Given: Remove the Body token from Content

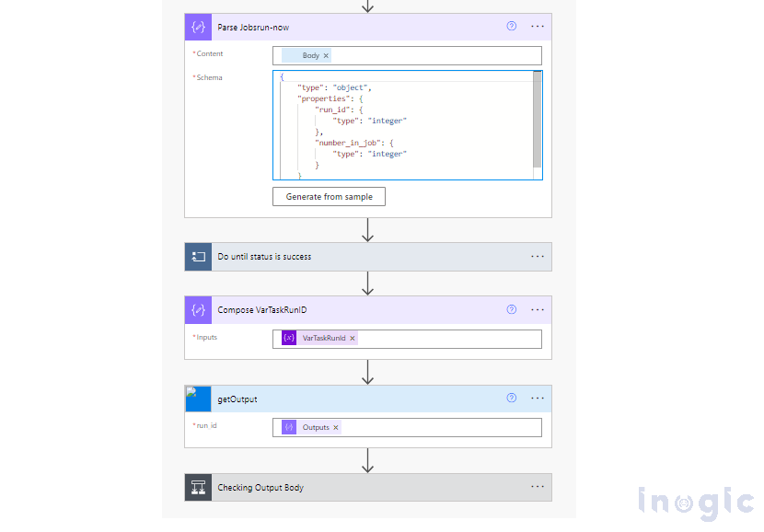Looking at the screenshot, I should pyautogui.click(x=326, y=55).
